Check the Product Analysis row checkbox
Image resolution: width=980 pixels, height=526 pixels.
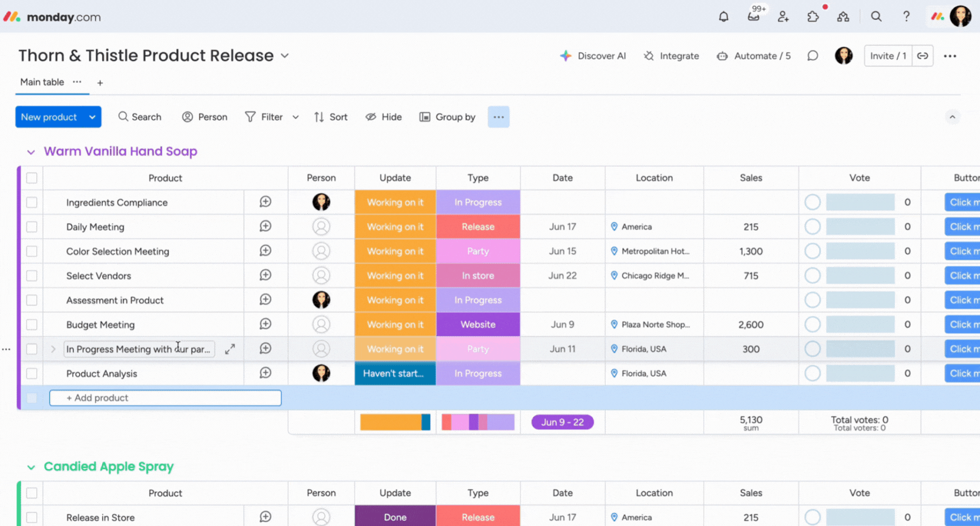(x=32, y=373)
